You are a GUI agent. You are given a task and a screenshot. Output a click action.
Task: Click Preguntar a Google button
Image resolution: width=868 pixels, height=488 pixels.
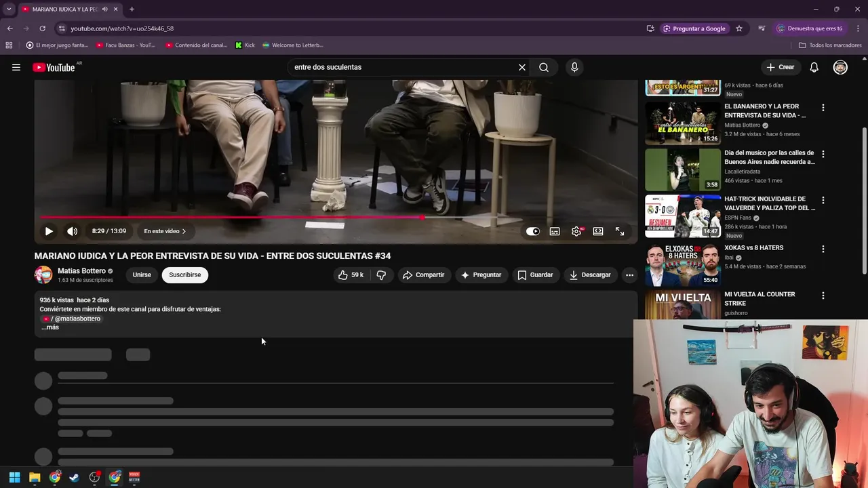[694, 28]
